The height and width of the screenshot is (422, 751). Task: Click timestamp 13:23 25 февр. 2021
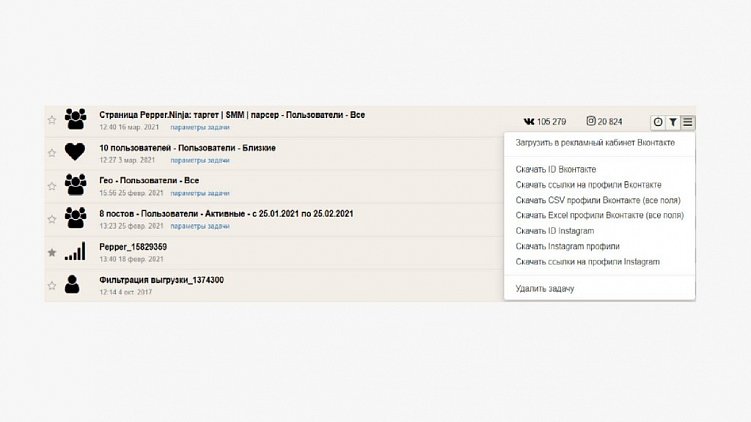tap(131, 226)
